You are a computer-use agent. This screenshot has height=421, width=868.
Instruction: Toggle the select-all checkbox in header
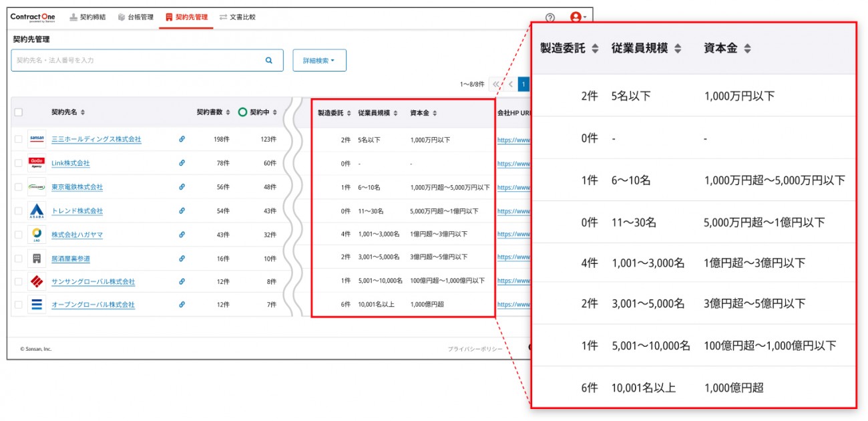coord(19,112)
